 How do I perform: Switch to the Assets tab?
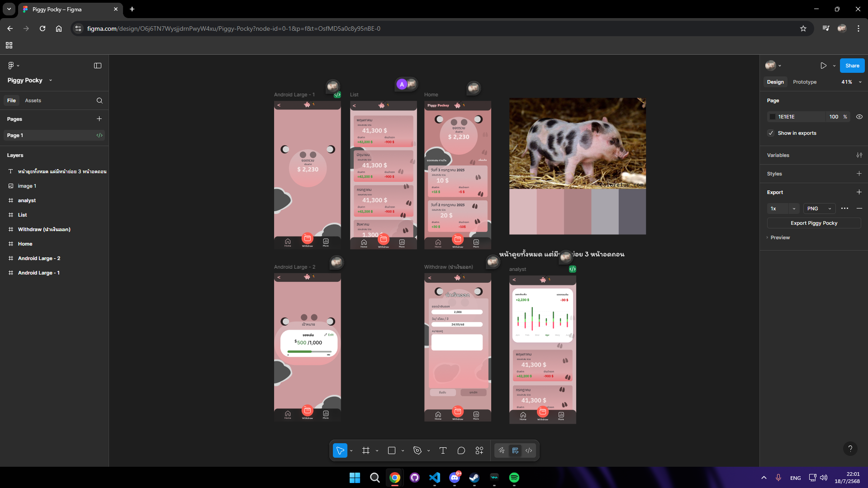click(33, 100)
